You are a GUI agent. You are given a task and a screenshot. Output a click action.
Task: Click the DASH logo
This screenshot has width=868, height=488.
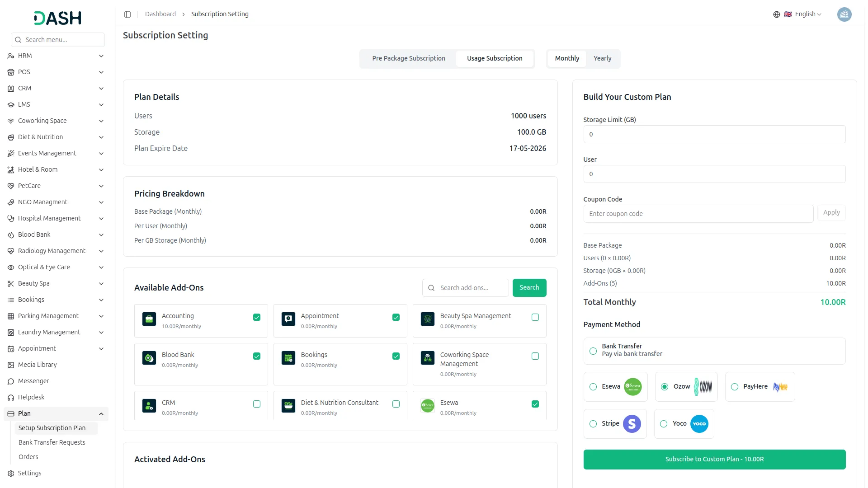coord(57,18)
